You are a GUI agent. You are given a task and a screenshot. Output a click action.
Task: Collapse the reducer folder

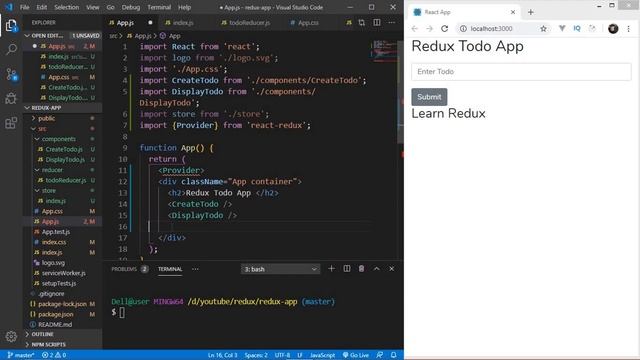pos(52,170)
